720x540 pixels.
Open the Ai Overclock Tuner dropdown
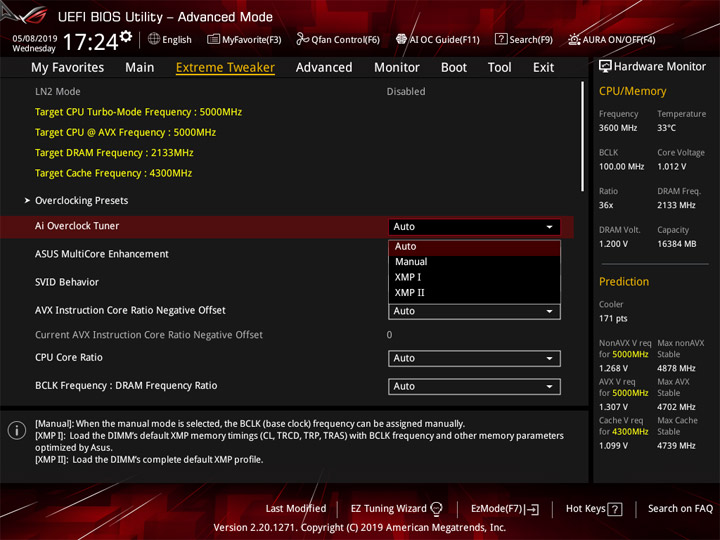click(x=474, y=226)
